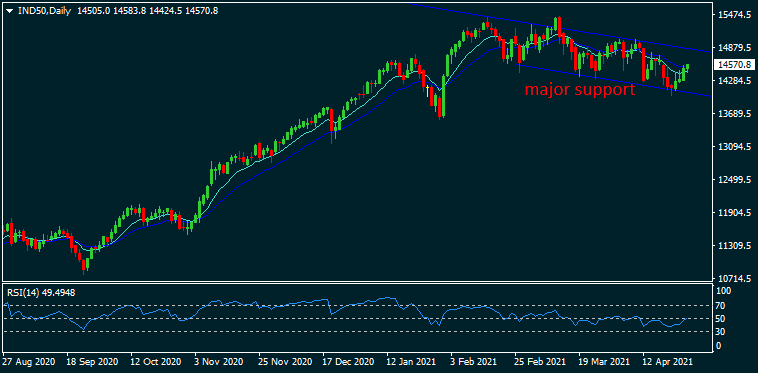Click the 12 Jan 2021 date label
Image resolution: width=758 pixels, height=373 pixels.
411,361
